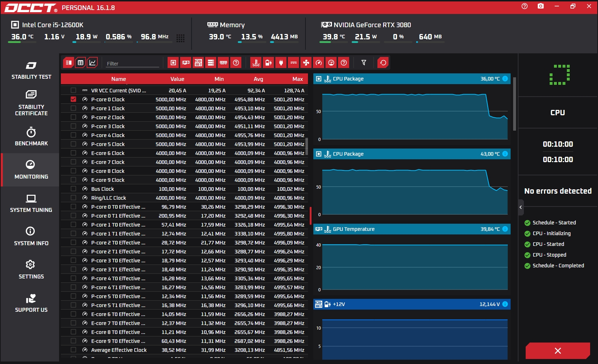Screen dimensions: 598x364
Task: Enable the P-core 1 Clock checkbox
Action: point(73,108)
